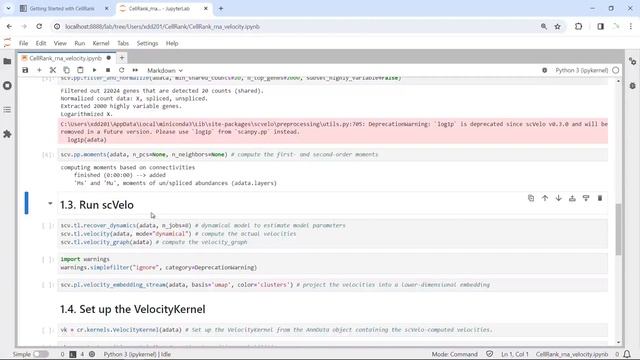Click Ln 1, Col 1 in status bar
640x360 pixels.
pos(515,354)
